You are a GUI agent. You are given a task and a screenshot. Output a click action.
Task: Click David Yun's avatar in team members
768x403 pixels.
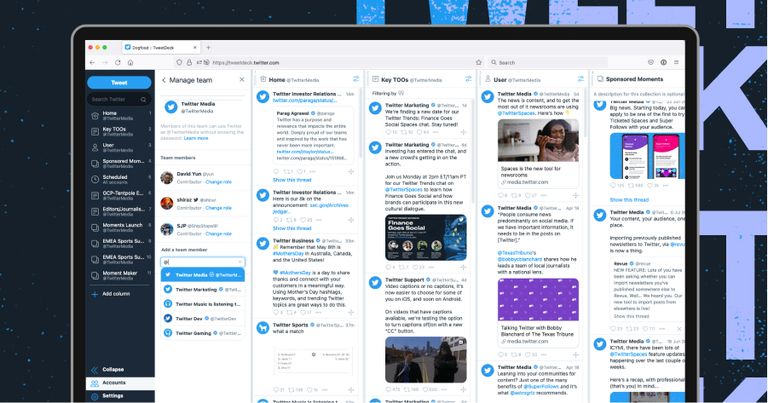point(167,177)
